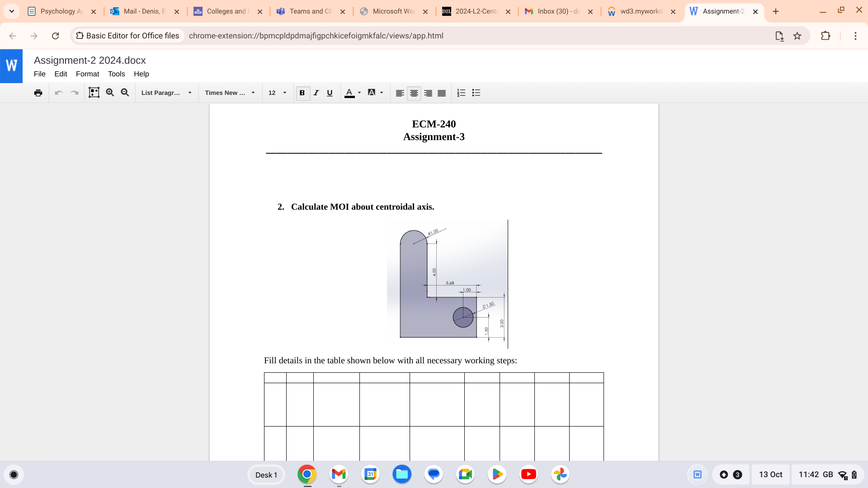The image size is (868, 488).
Task: Click the Undo icon
Action: click(x=59, y=93)
